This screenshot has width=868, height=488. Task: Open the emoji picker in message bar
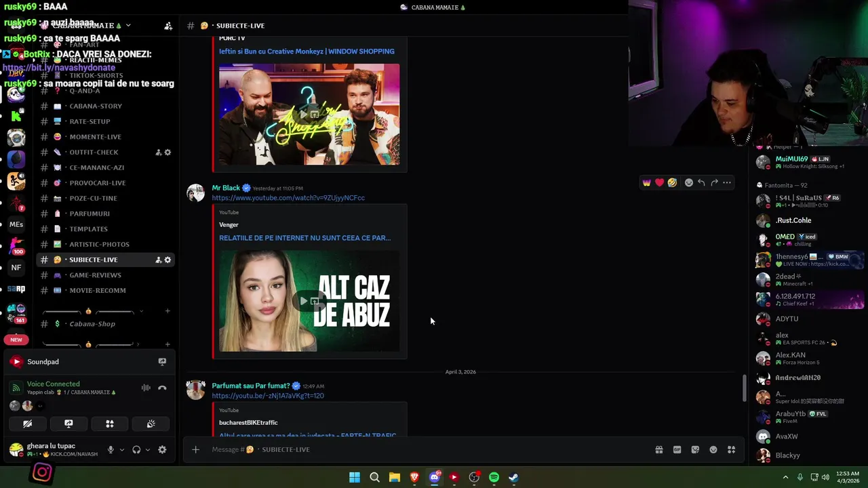pos(713,449)
